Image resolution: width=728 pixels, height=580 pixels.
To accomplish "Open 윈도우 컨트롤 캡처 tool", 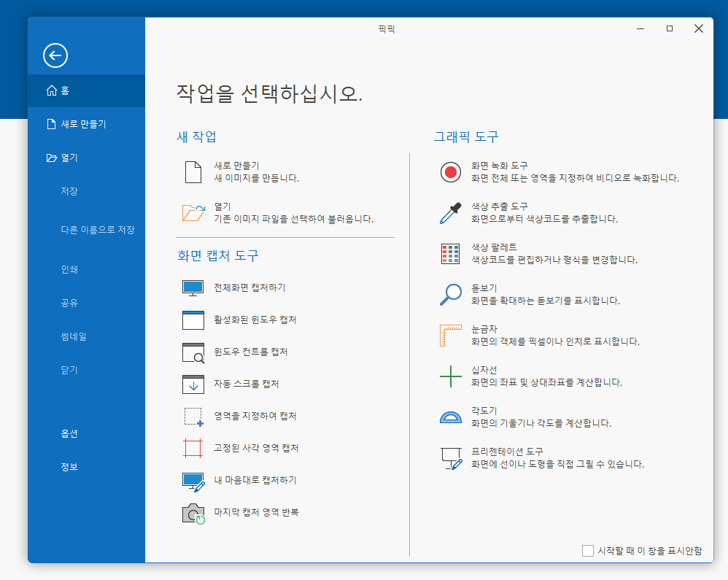I will (x=192, y=352).
